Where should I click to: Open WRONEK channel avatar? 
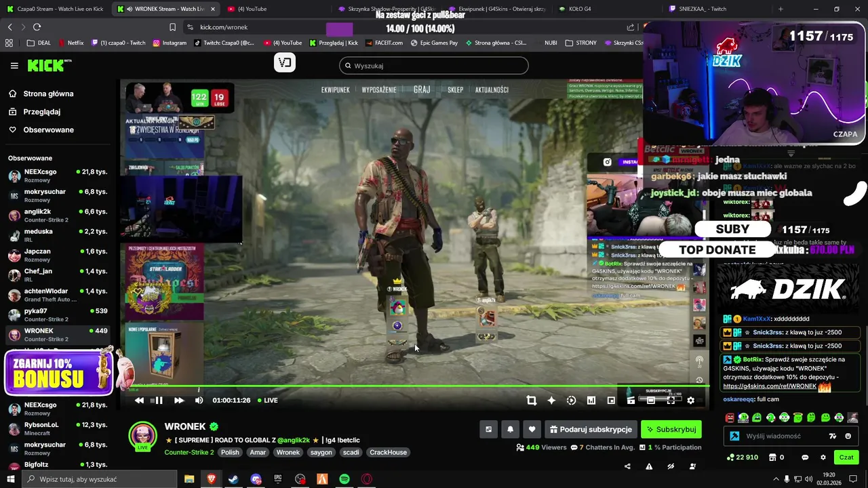[142, 435]
